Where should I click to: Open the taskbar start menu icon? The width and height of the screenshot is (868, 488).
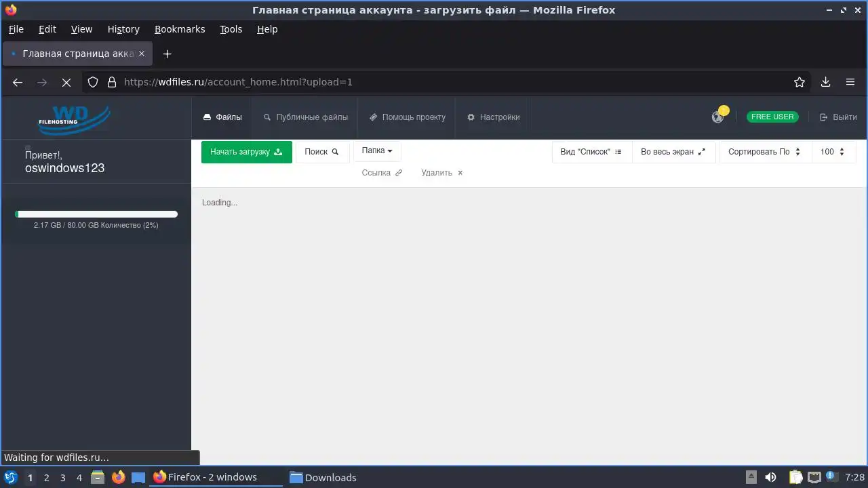click(x=11, y=477)
